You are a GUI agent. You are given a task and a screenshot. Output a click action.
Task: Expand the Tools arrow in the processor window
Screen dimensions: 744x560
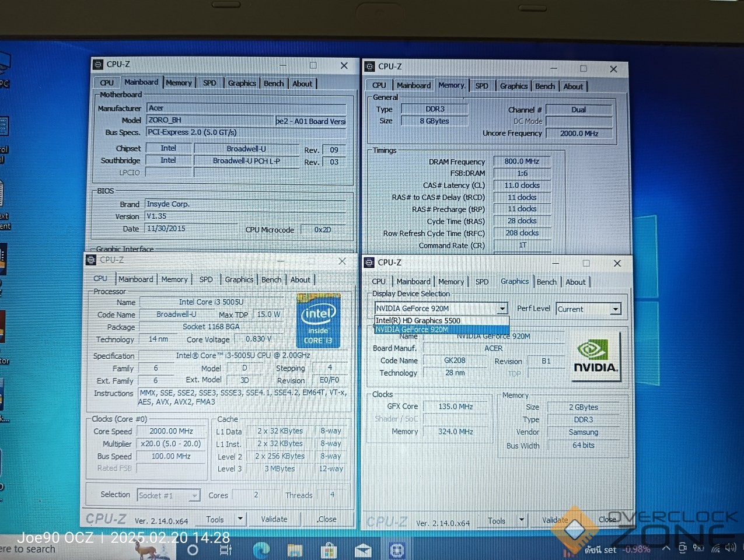point(240,519)
